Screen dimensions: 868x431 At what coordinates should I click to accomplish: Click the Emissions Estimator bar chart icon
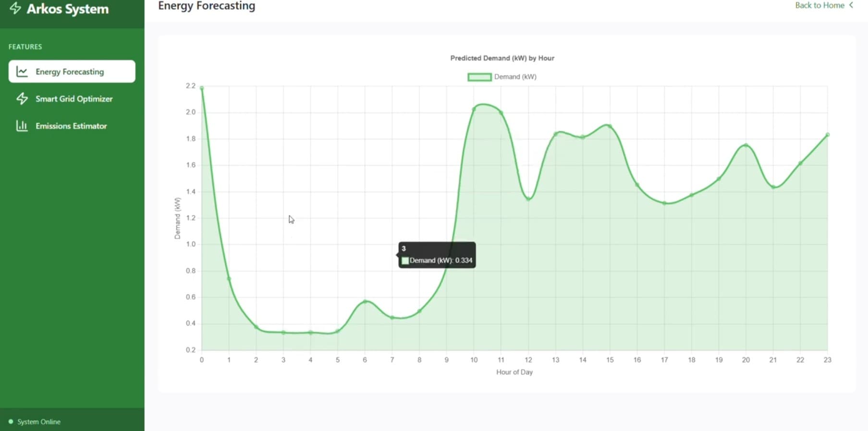[x=22, y=126]
